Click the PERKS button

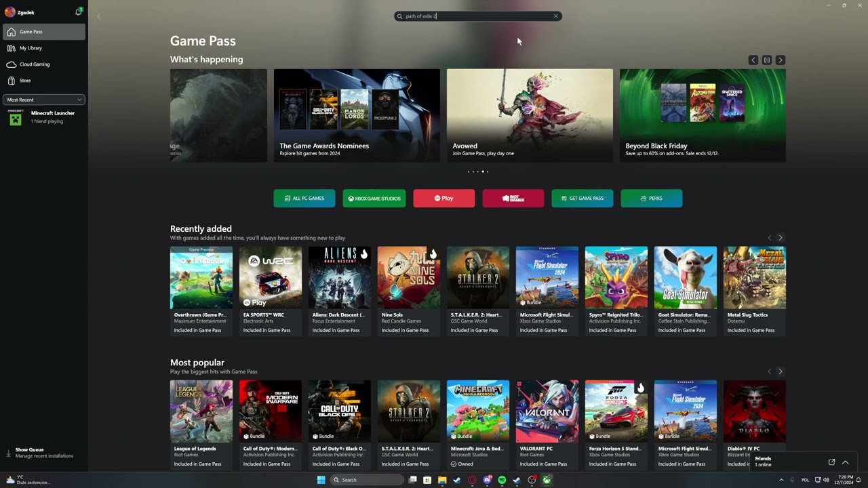pyautogui.click(x=652, y=199)
